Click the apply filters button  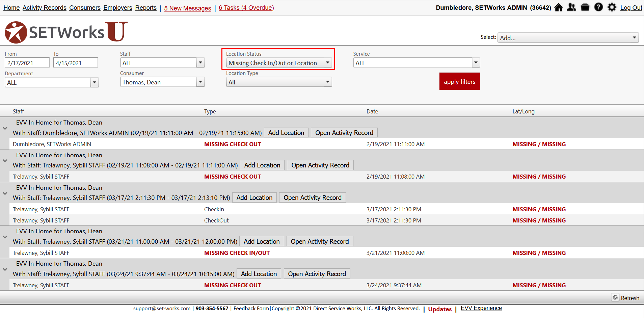(x=460, y=81)
